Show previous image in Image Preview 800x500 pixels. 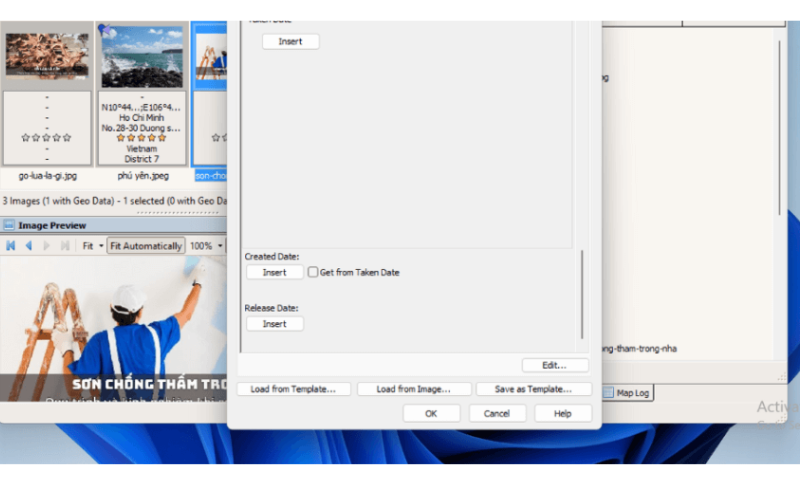[29, 246]
